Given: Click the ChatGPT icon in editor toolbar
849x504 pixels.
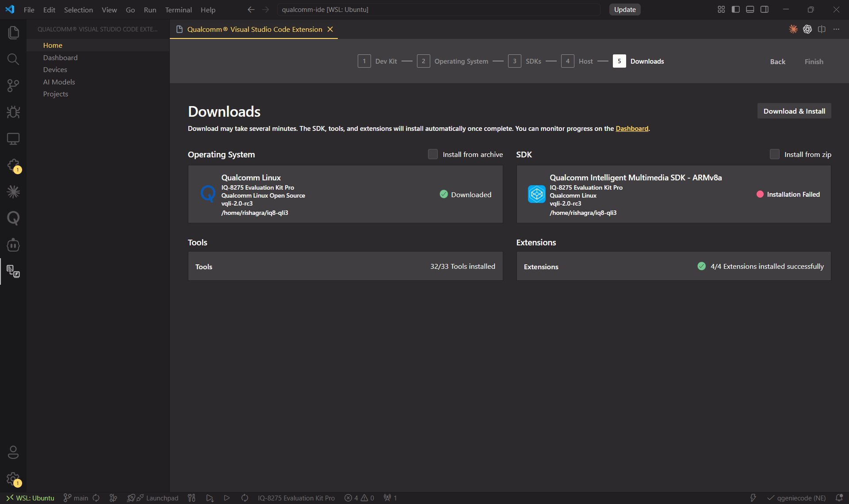Looking at the screenshot, I should 807,29.
